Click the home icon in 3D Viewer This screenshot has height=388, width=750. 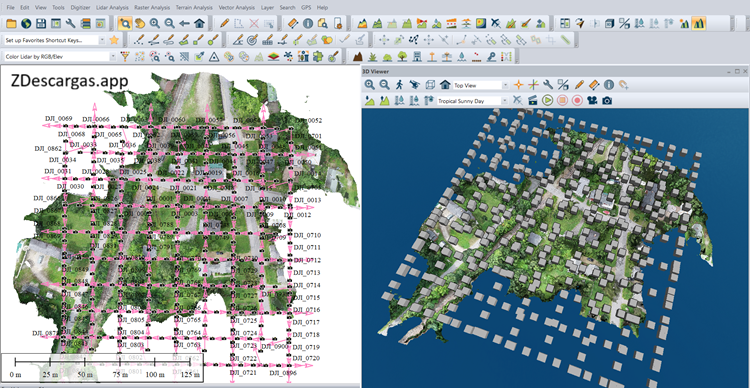(x=445, y=85)
